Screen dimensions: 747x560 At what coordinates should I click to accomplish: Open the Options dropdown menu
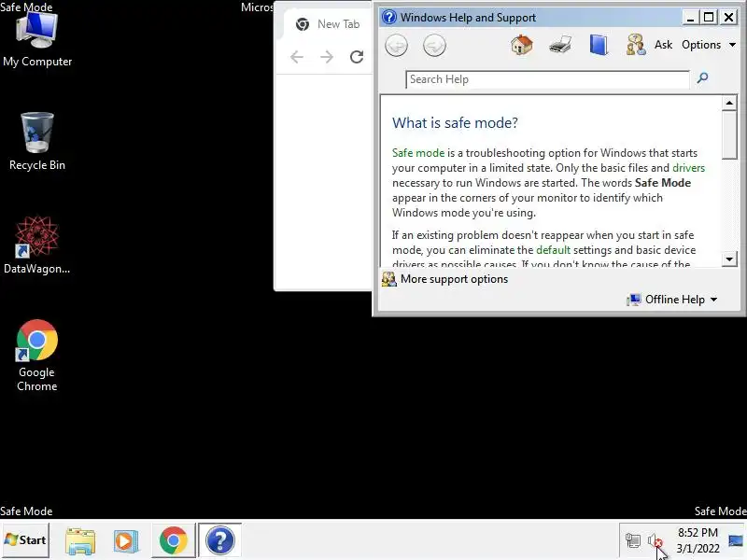(x=709, y=45)
